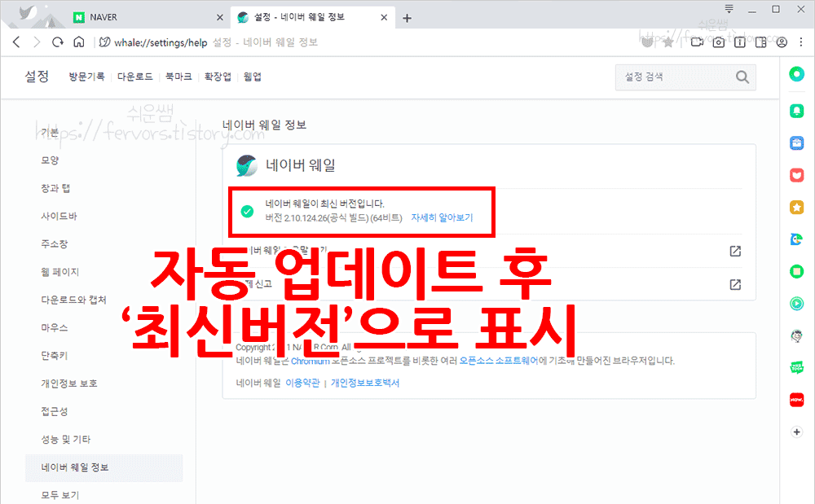Click the address bar showing whale://settings/help
The width and height of the screenshot is (815, 504).
(363, 42)
